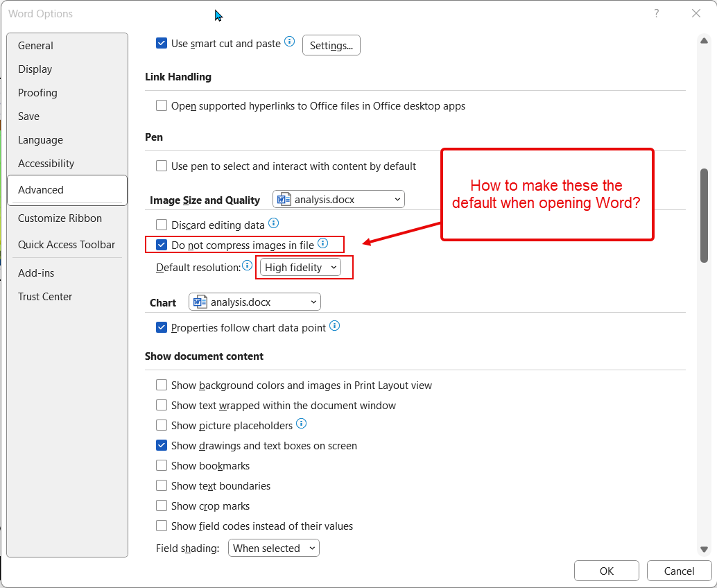Go to Save options
The image size is (717, 588).
67,116
